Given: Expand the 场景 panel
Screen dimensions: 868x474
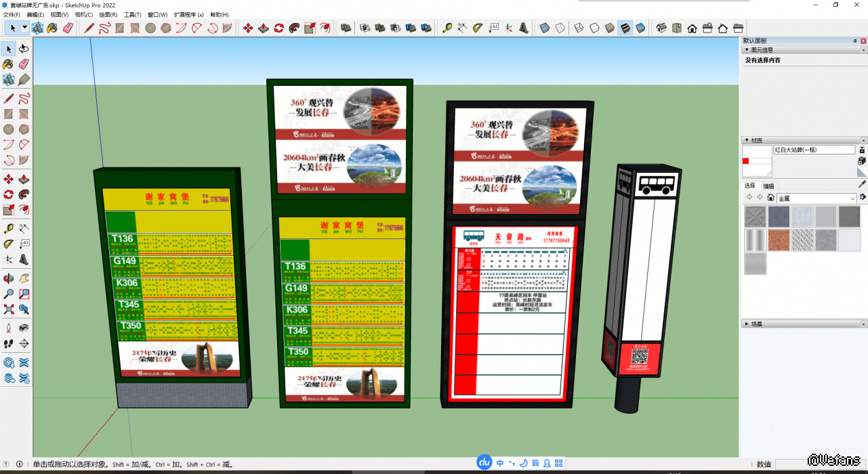Looking at the screenshot, I should click(747, 324).
